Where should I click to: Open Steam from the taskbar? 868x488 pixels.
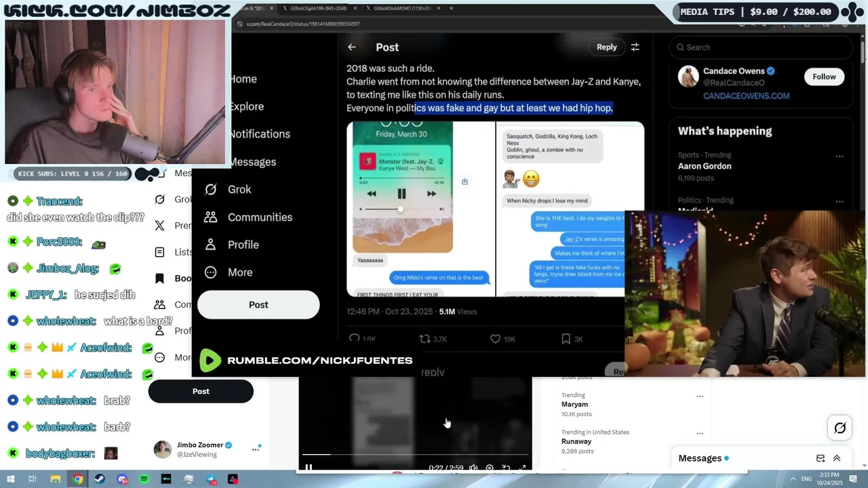pos(100,479)
